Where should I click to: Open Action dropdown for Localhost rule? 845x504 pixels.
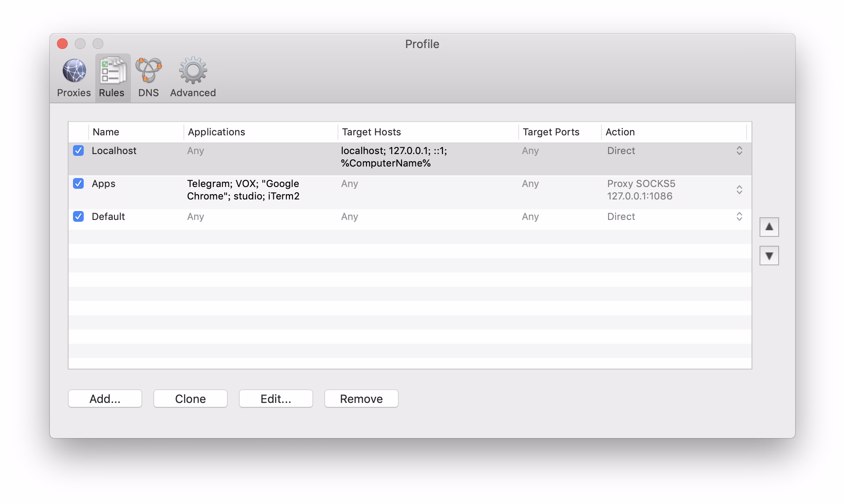(739, 151)
